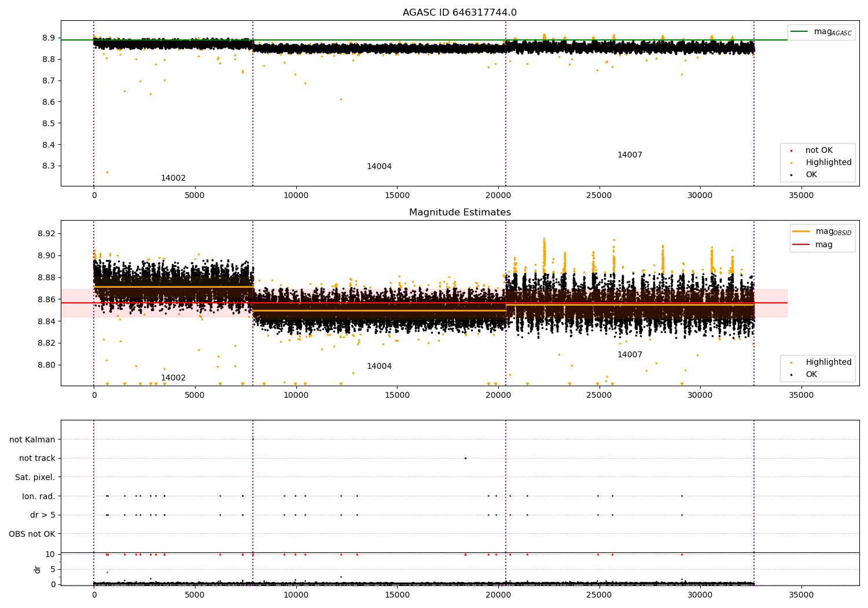The height and width of the screenshot is (608, 868).
Task: Click the title "AGASC ID 646317744.0"
Action: 459,13
